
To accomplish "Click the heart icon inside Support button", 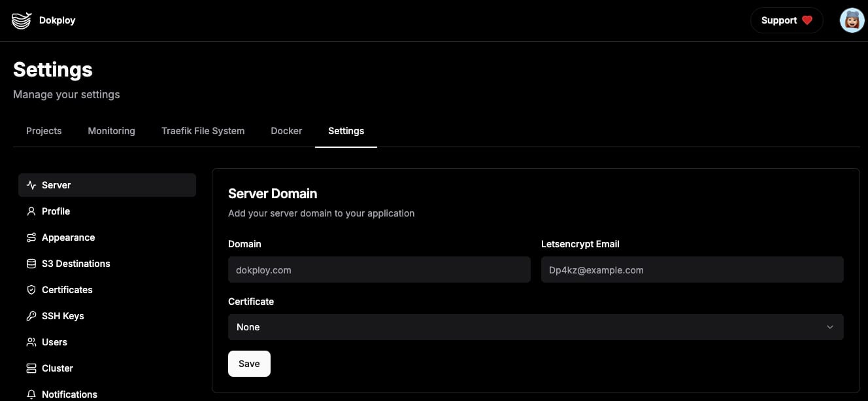I will click(x=808, y=20).
